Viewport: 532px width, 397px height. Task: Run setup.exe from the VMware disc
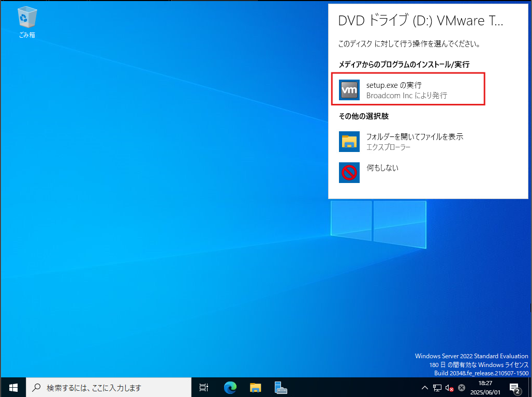tap(408, 89)
